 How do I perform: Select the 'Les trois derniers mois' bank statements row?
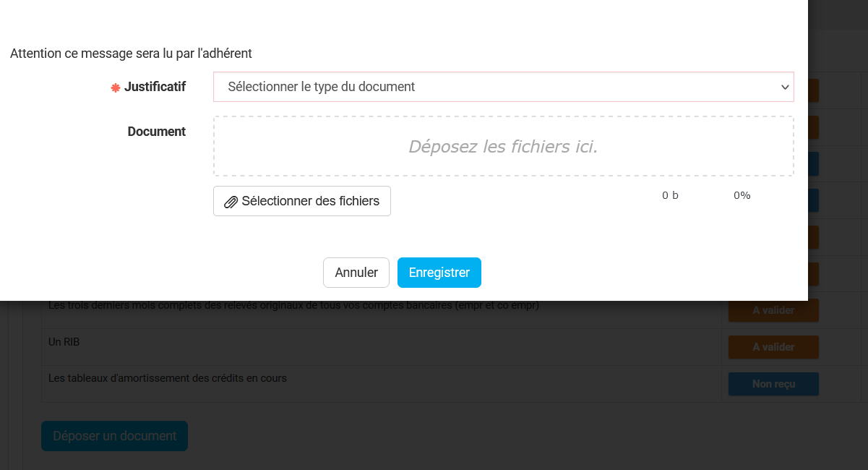click(293, 306)
